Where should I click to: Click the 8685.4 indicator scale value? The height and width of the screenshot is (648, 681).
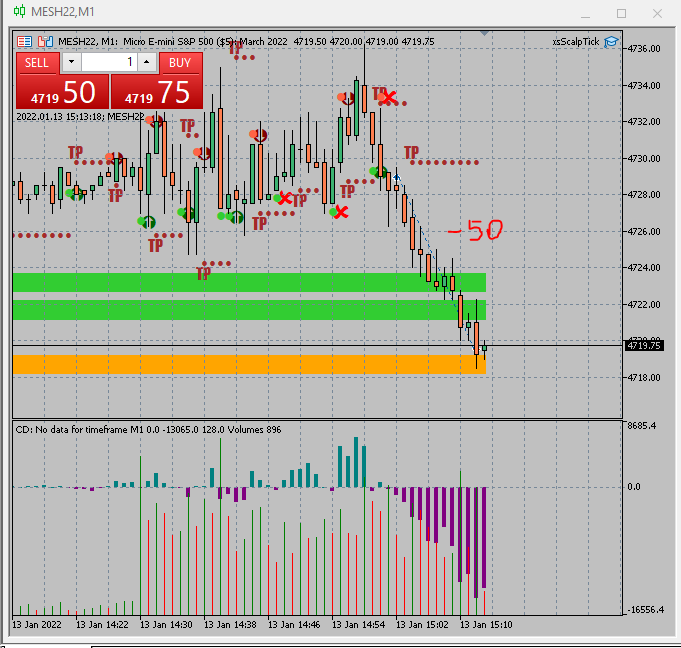641,426
